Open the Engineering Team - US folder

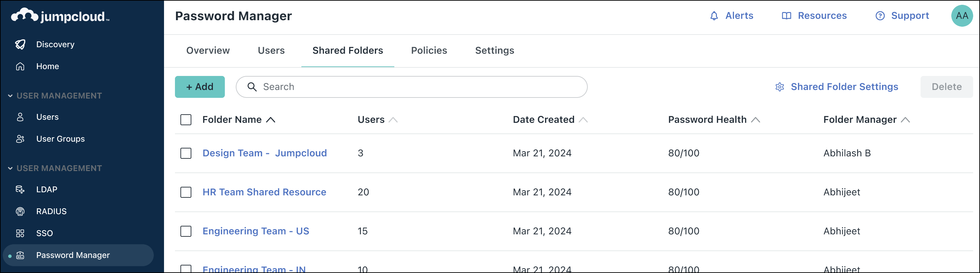(256, 231)
